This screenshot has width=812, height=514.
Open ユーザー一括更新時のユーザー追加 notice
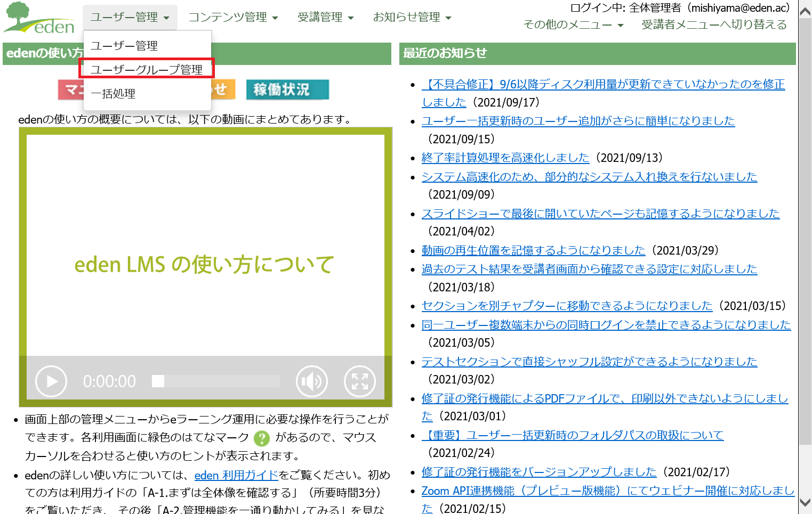pyautogui.click(x=578, y=121)
